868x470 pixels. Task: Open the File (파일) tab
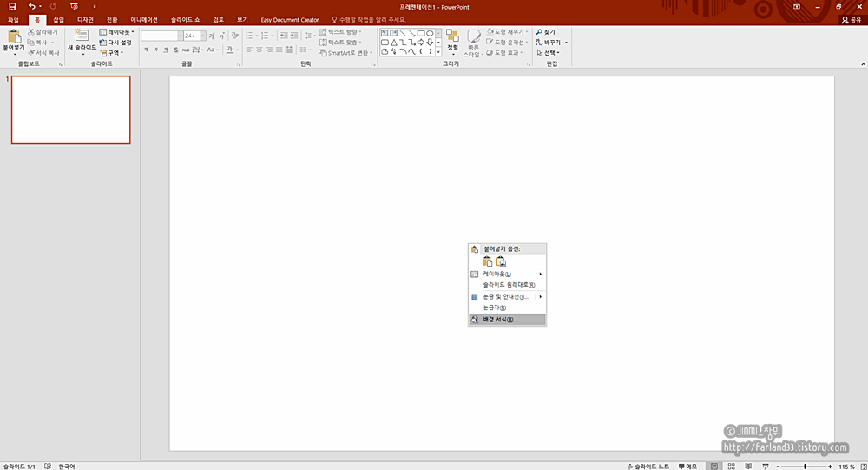pyautogui.click(x=13, y=19)
